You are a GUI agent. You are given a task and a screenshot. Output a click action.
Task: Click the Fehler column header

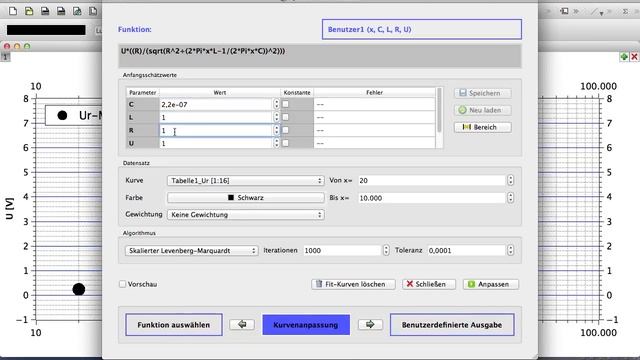(x=374, y=93)
